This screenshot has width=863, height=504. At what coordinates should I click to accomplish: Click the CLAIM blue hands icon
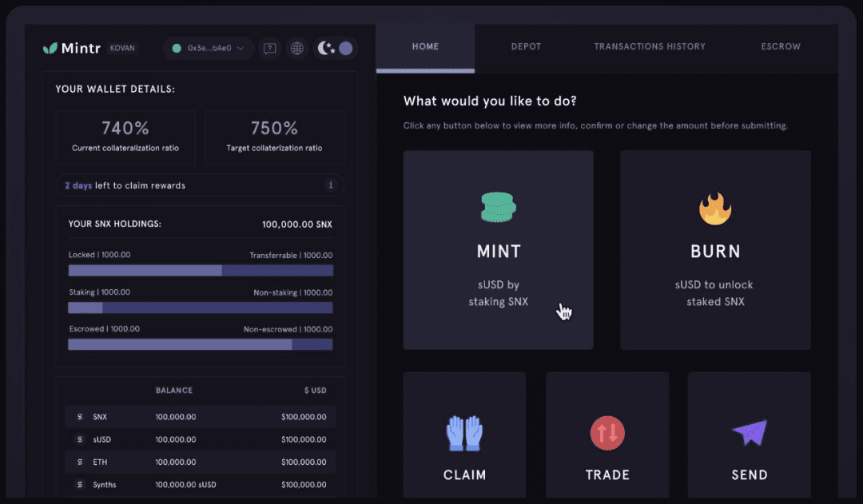click(464, 433)
